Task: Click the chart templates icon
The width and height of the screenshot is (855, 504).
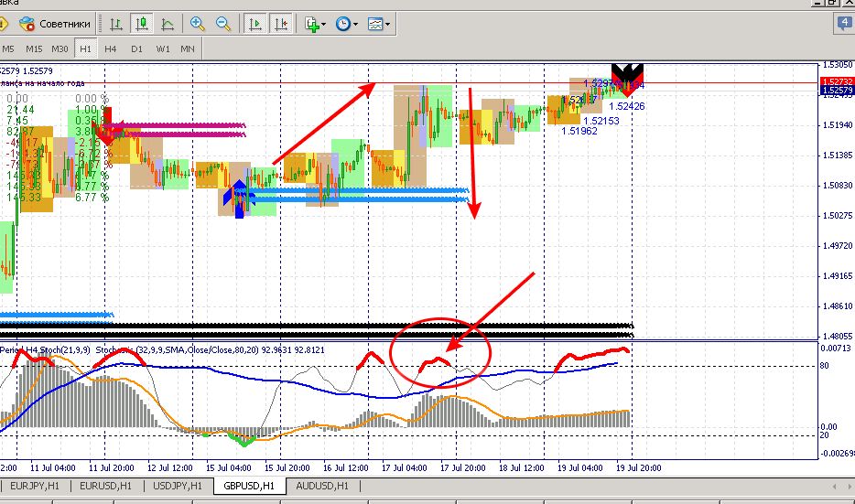Action: point(375,24)
